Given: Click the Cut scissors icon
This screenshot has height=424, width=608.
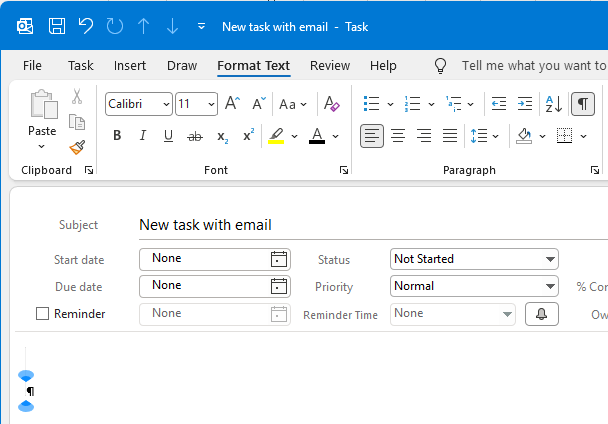Looking at the screenshot, I should [x=77, y=96].
